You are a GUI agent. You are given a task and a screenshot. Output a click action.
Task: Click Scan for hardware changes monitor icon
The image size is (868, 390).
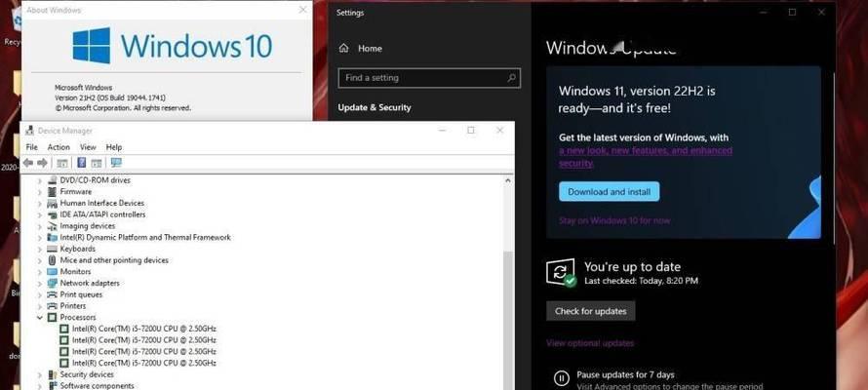tap(116, 163)
